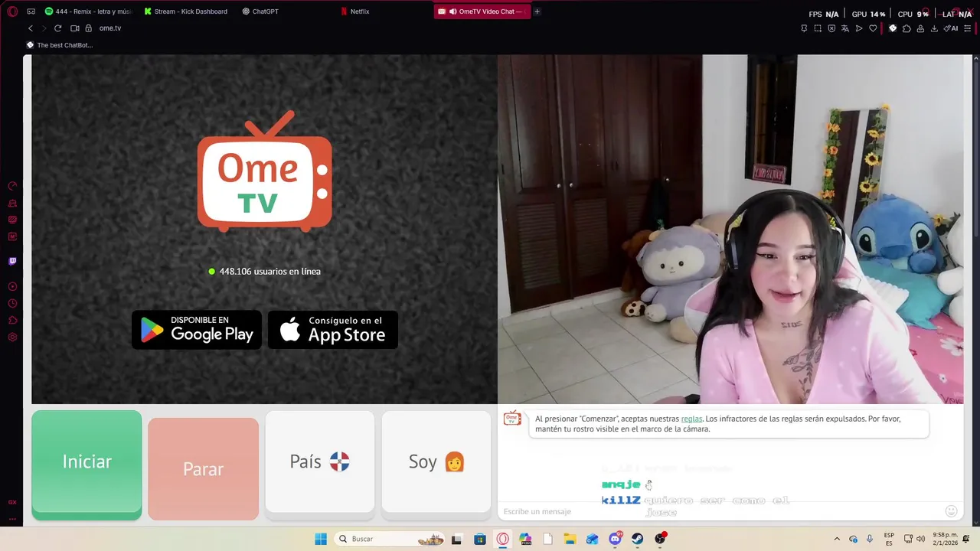The width and height of the screenshot is (980, 551).
Task: Open the search tabs magnifier icon
Action: pos(926,11)
